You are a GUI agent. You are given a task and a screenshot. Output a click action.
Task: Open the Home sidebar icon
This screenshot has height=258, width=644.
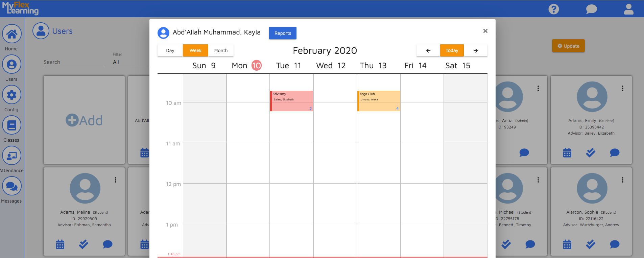11,34
